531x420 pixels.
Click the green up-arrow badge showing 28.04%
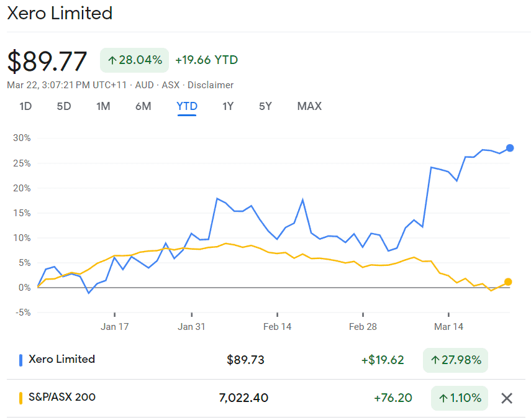(134, 60)
